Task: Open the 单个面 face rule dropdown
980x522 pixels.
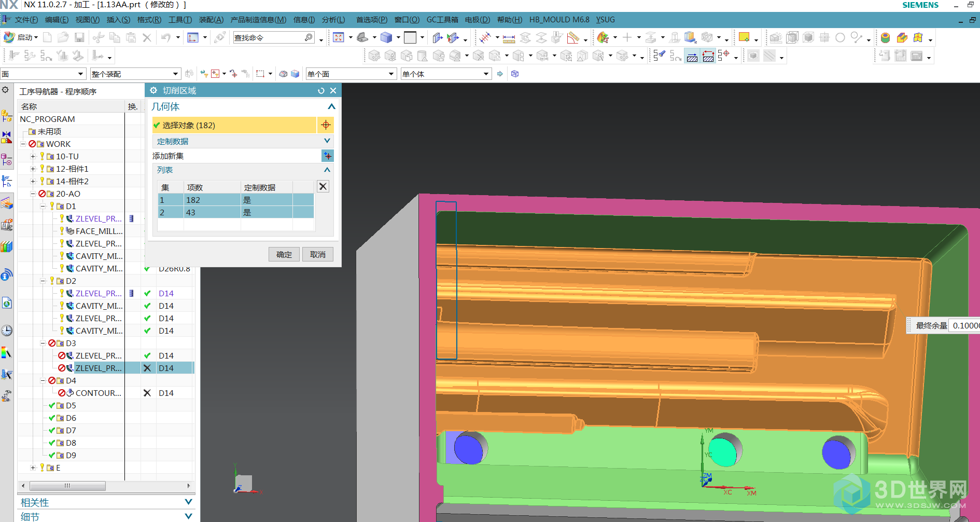Action: (391, 74)
